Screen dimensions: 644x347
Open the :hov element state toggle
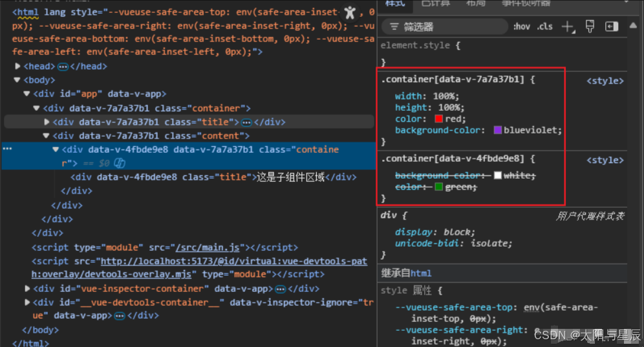(x=522, y=27)
